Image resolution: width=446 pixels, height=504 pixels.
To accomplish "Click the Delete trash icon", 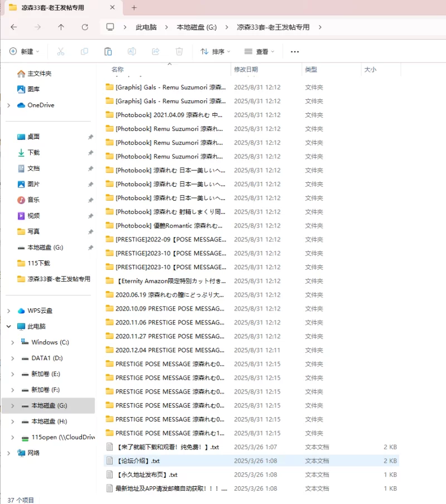I will (x=180, y=51).
